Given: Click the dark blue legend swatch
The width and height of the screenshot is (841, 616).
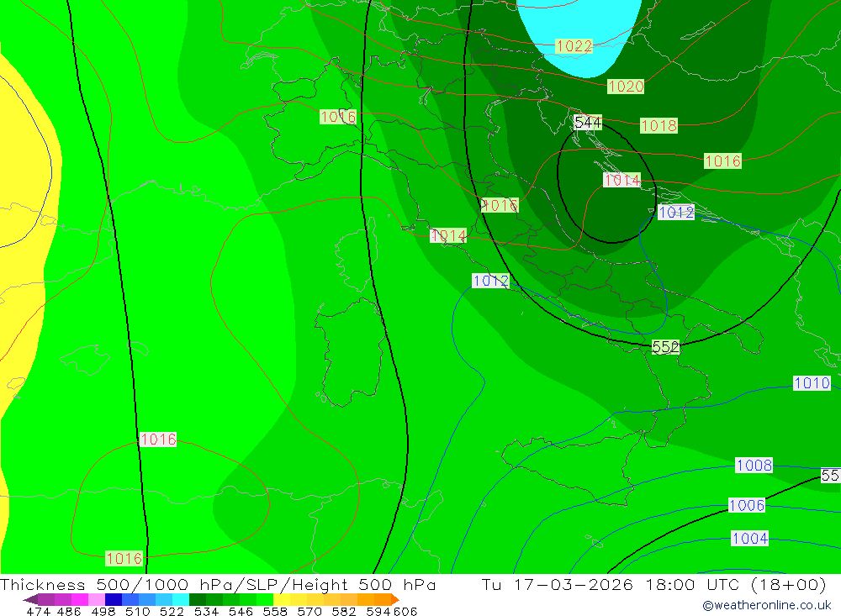Looking at the screenshot, I should click(x=114, y=599).
